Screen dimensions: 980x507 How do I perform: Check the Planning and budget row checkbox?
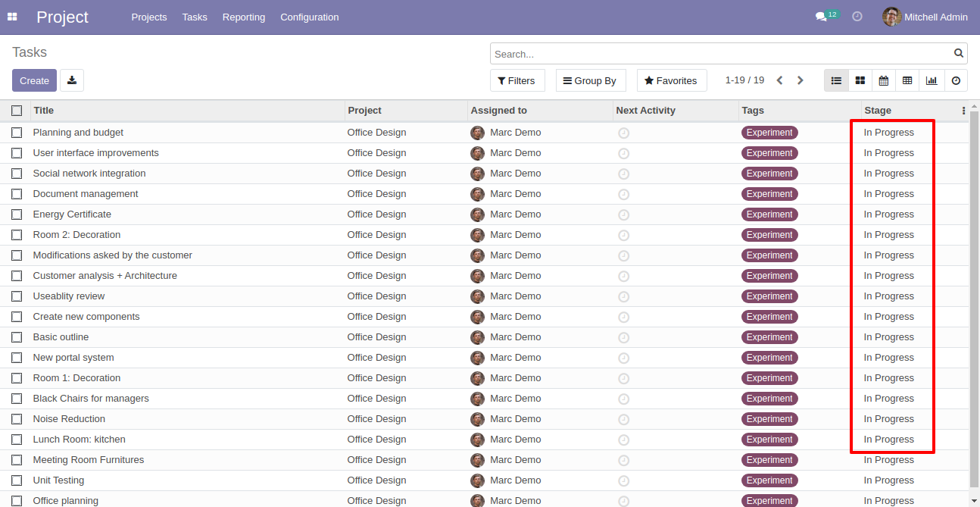[17, 133]
